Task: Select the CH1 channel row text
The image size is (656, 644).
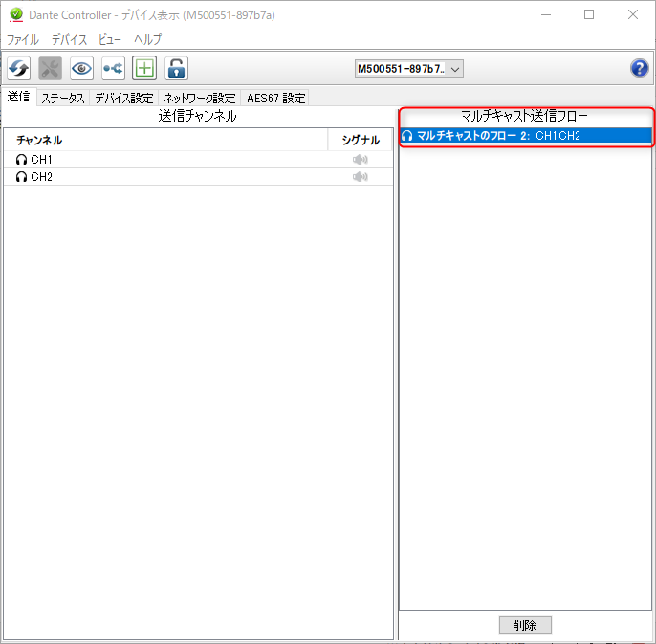Action: (41, 160)
